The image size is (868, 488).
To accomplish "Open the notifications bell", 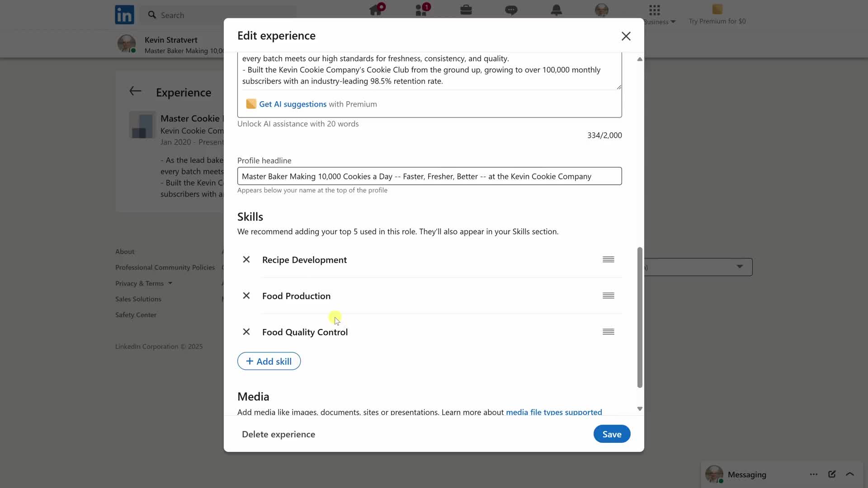I will coord(556,10).
